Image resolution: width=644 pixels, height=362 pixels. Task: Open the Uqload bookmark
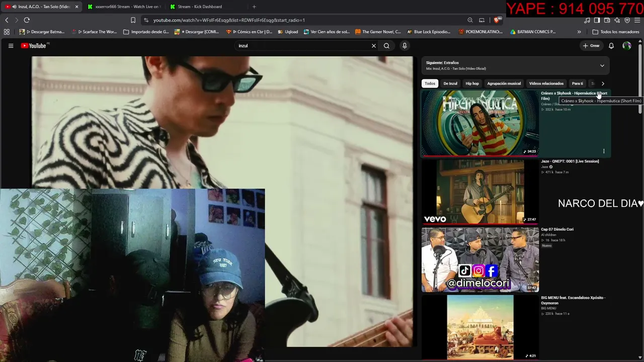(288, 32)
